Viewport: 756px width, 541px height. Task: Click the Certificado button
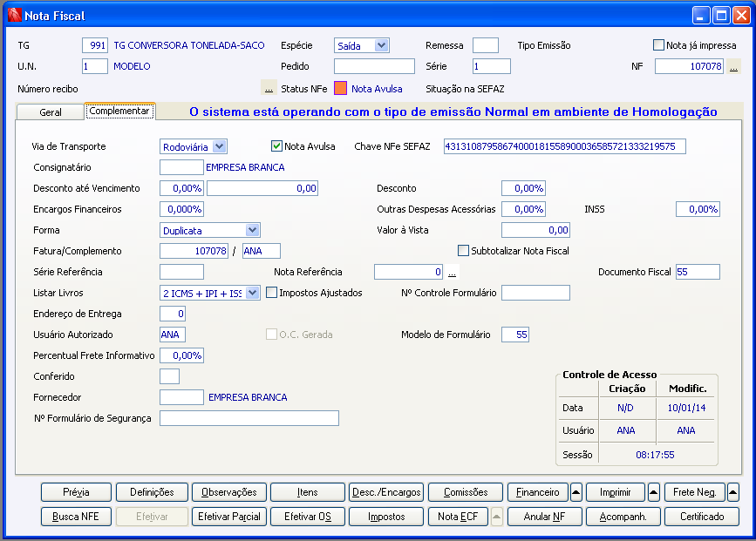point(702,517)
